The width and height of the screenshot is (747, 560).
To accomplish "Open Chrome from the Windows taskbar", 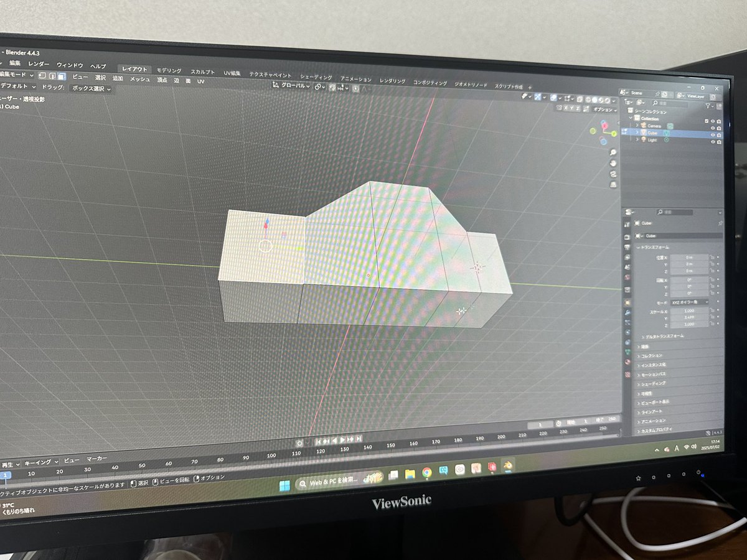I will (426, 473).
